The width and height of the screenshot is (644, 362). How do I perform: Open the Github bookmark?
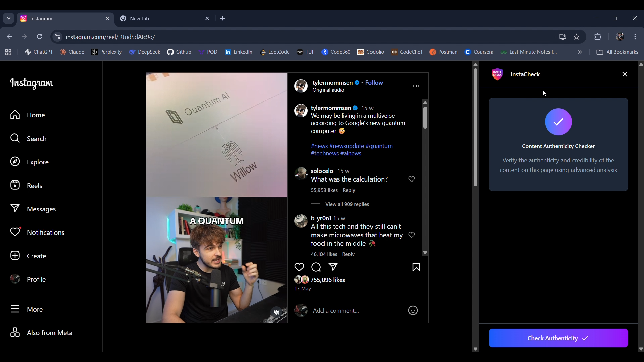[x=179, y=52]
